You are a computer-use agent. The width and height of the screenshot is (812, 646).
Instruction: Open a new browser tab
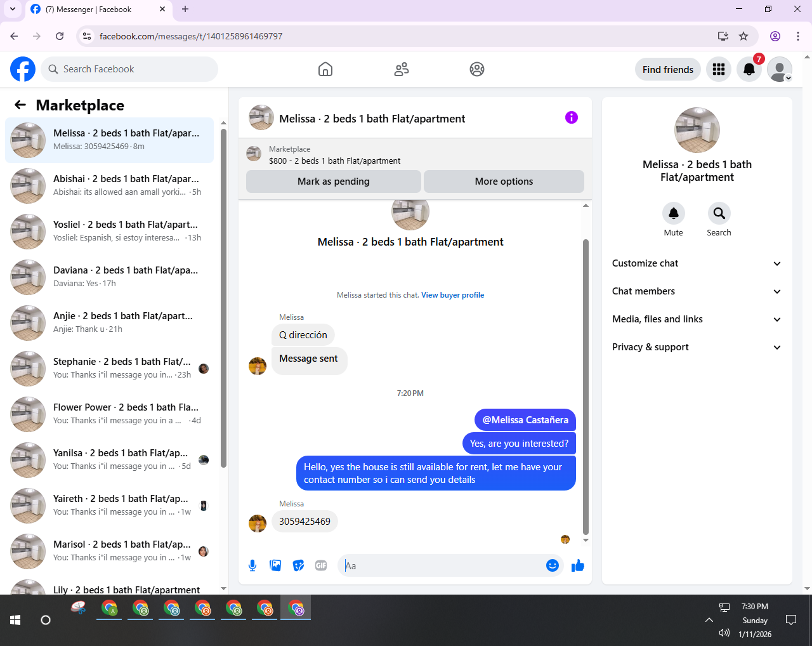pyautogui.click(x=185, y=10)
